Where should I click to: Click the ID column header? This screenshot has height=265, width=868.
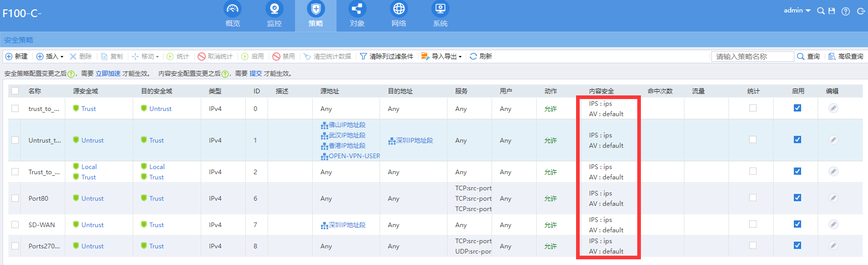point(257,91)
